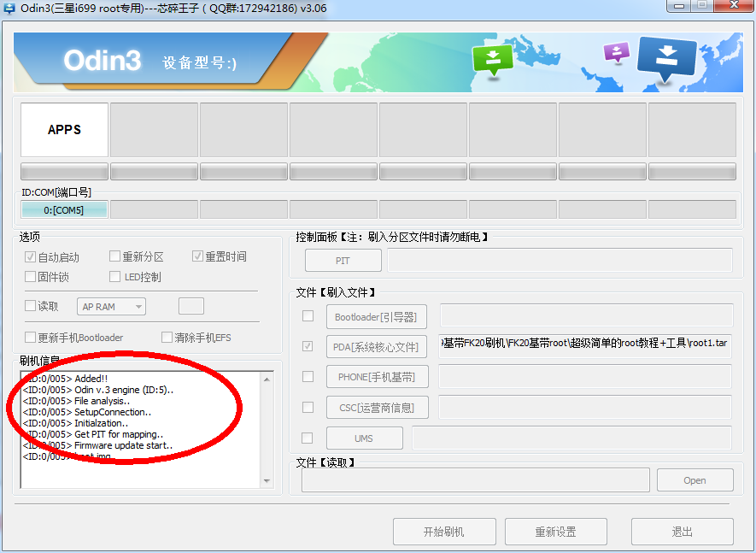Tick the checkbox beside PHONE[手机基带]
756x553 pixels.
[308, 376]
